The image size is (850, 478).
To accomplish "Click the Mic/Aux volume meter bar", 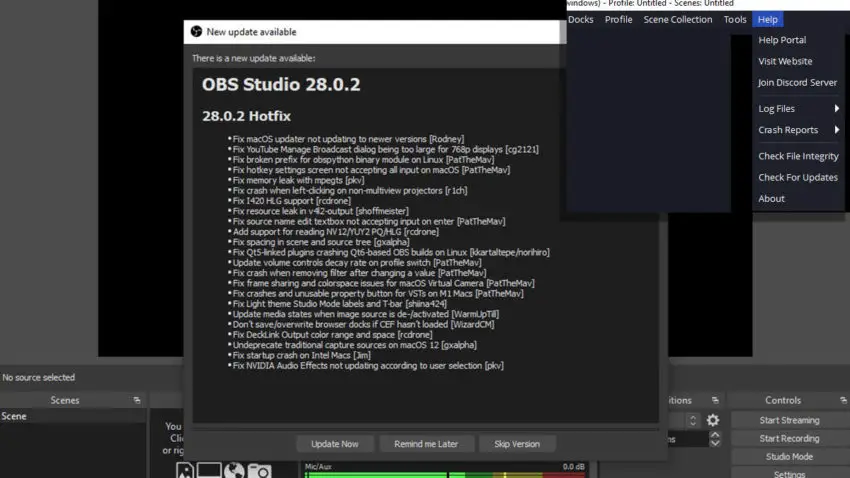I will (446, 475).
